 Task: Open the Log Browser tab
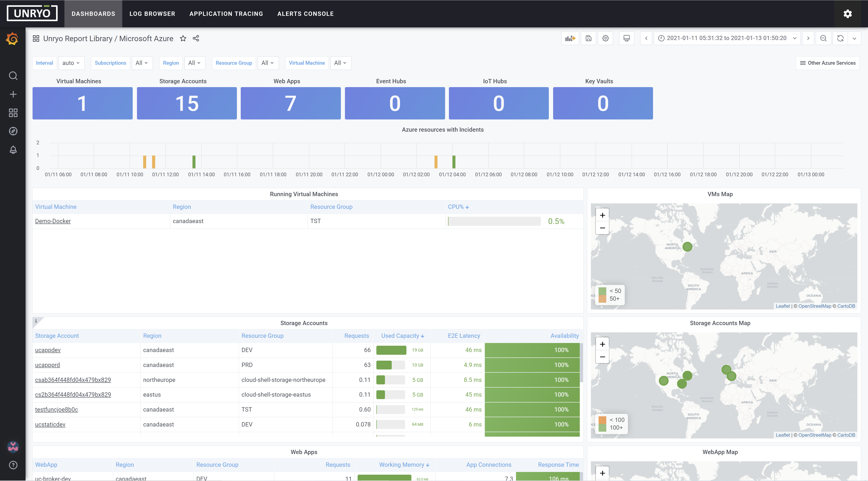(x=152, y=14)
